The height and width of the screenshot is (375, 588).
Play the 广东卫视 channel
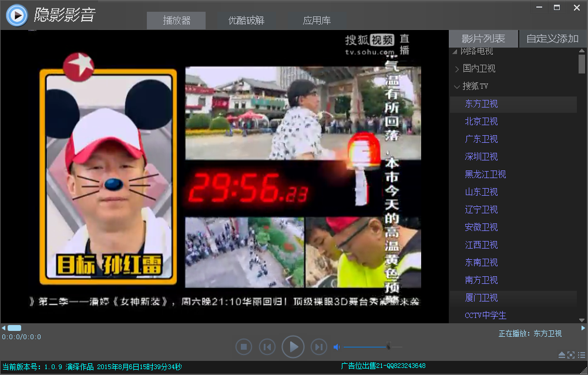coord(481,139)
